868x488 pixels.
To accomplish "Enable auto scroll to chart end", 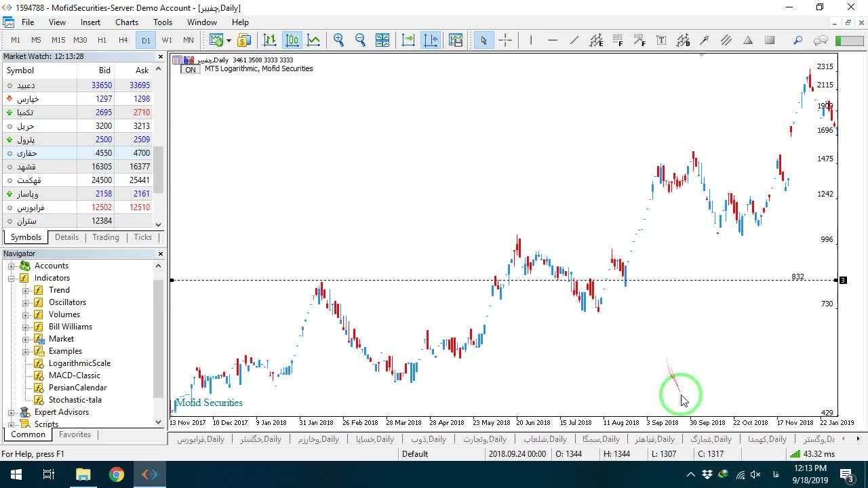I will pyautogui.click(x=408, y=40).
